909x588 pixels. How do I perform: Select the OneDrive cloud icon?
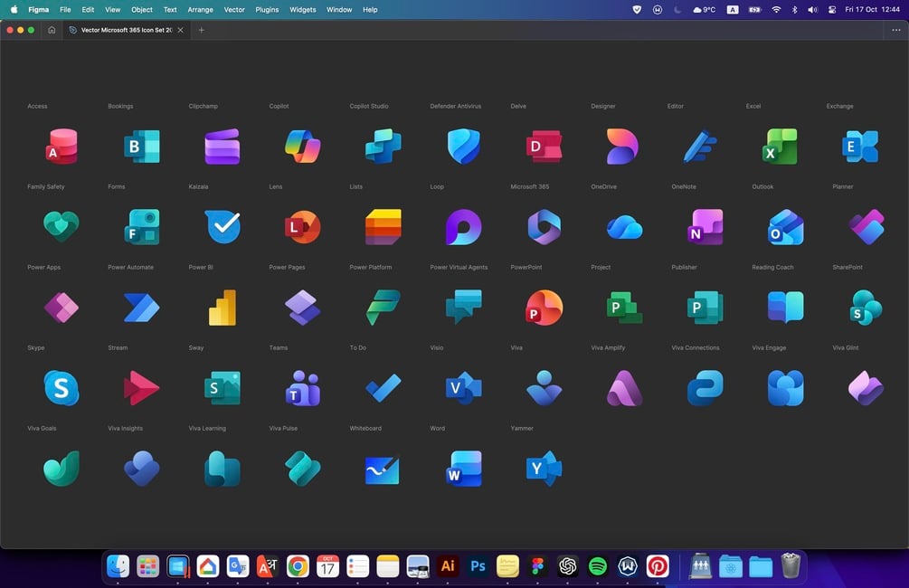(x=624, y=227)
